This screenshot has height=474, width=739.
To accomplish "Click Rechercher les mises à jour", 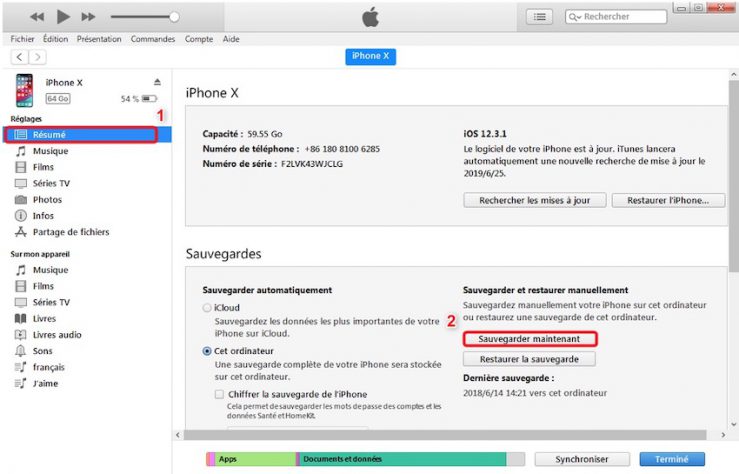I will pos(534,200).
